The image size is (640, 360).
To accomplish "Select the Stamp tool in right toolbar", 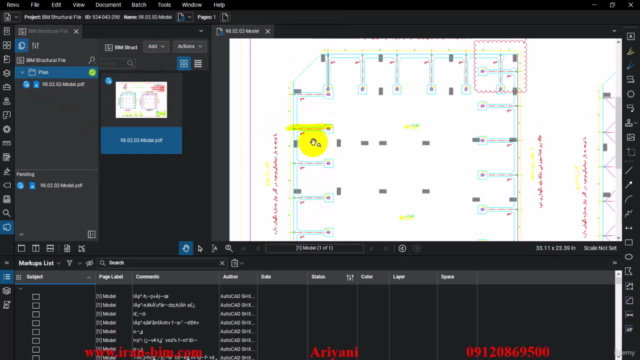I will pyautogui.click(x=629, y=122).
